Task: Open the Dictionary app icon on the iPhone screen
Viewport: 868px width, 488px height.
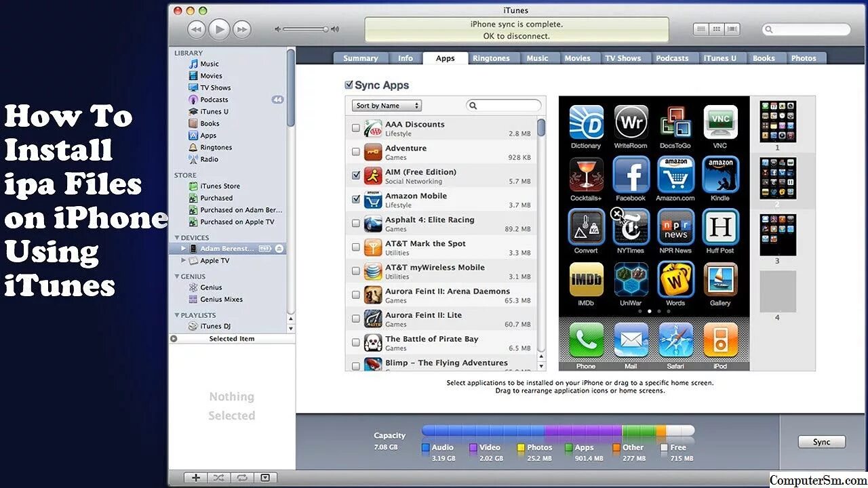Action: tap(586, 122)
